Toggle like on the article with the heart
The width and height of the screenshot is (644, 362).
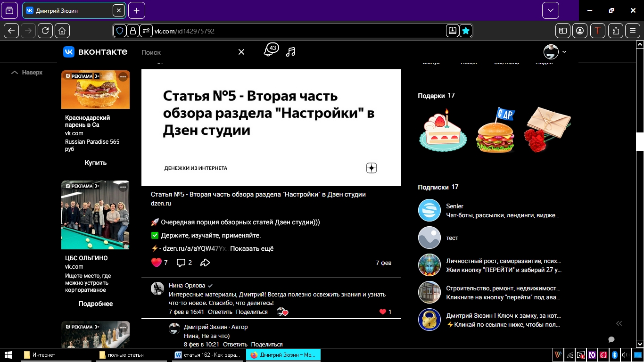coord(157,262)
